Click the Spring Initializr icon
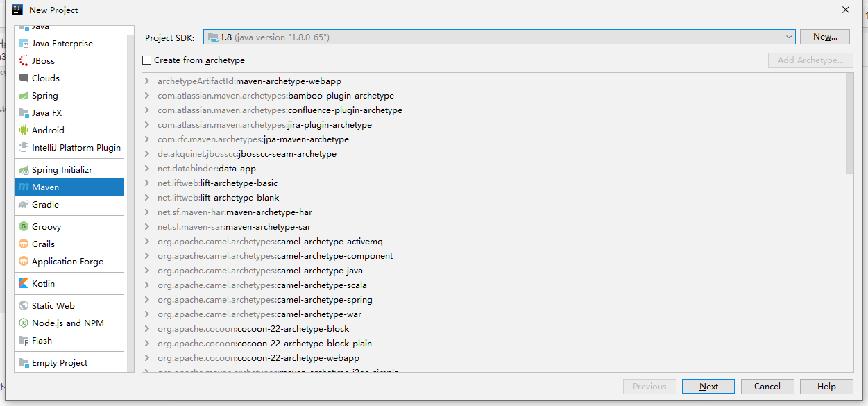 click(x=24, y=169)
